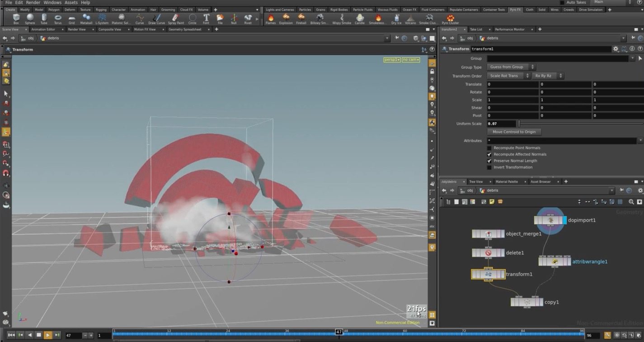The image size is (644, 342).
Task: Click the Uniform Scale value field
Action: point(501,123)
